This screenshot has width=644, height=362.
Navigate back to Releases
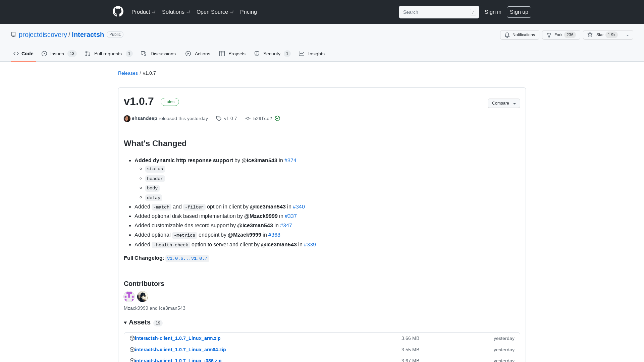pos(128,73)
